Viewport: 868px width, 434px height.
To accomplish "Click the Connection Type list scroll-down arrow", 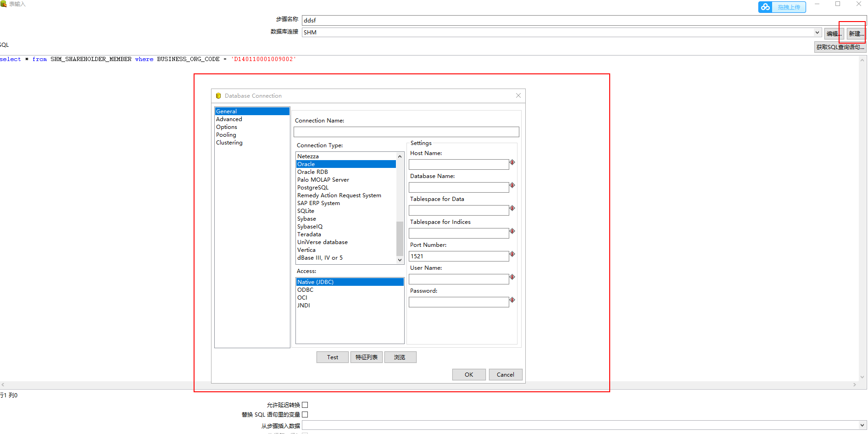I will click(400, 260).
